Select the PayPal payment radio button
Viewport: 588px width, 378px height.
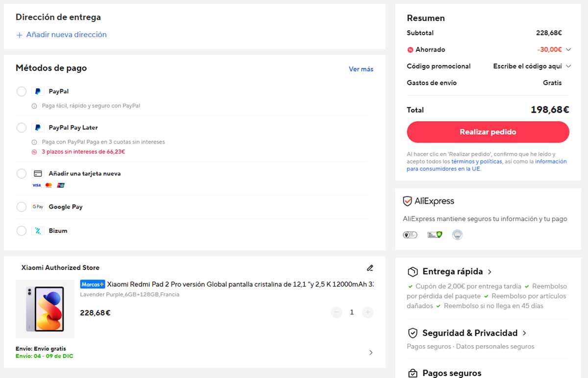pos(21,91)
